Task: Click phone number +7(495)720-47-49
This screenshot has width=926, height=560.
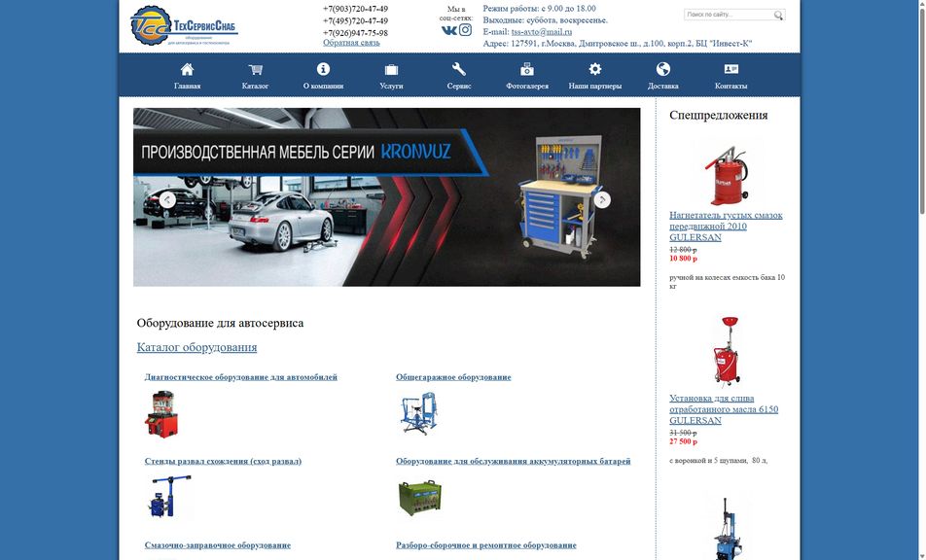Action: (x=356, y=20)
